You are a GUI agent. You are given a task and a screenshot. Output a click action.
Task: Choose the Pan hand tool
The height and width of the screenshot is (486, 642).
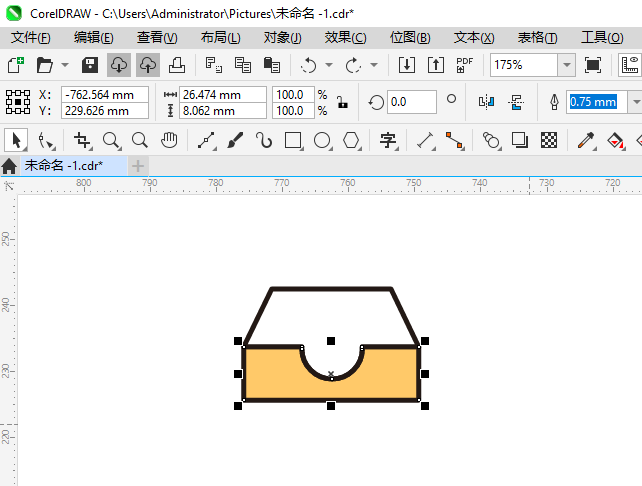coord(170,140)
